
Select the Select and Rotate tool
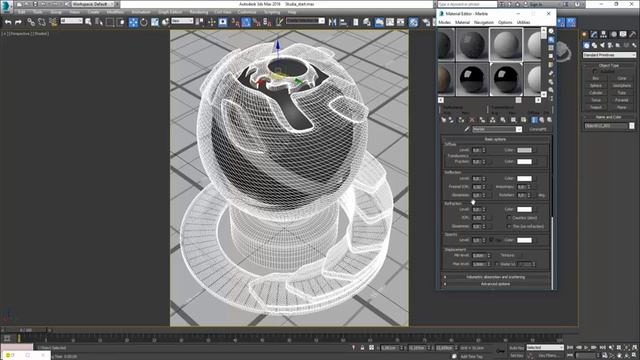[144, 22]
